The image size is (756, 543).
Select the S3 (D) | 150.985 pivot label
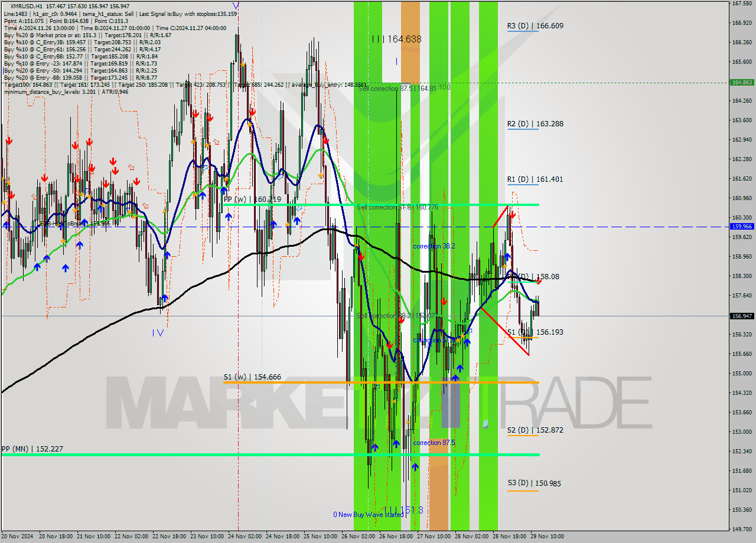[534, 483]
